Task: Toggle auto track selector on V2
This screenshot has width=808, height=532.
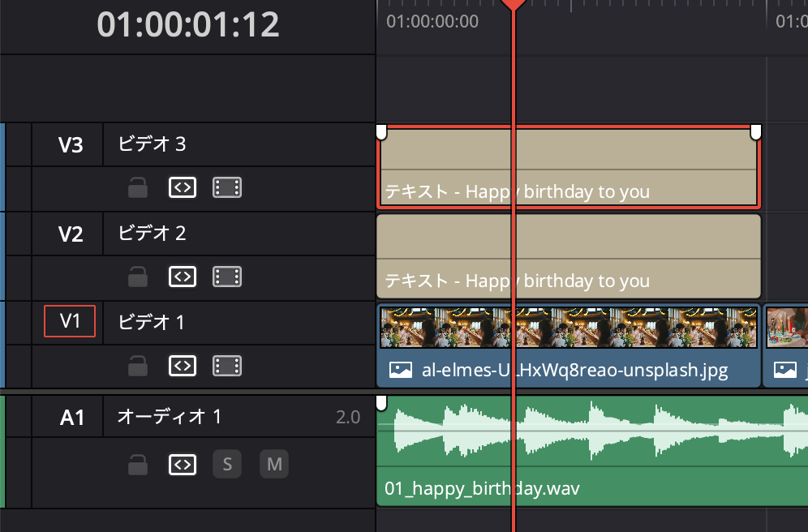Action: pos(183,277)
